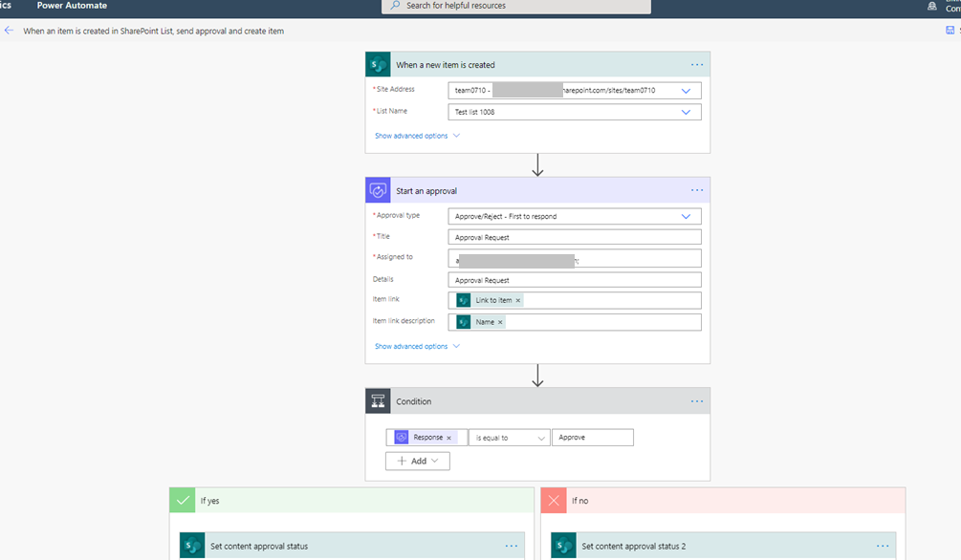961x560 pixels.
Task: Click the Link to item SharePoint token icon
Action: point(464,300)
